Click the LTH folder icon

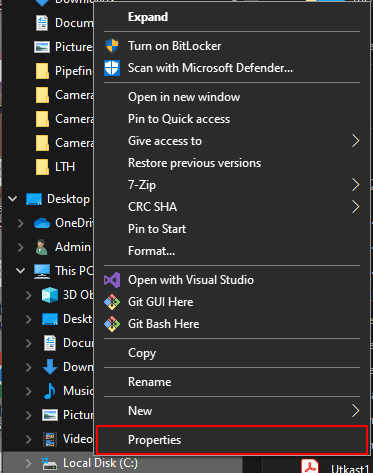tap(42, 167)
